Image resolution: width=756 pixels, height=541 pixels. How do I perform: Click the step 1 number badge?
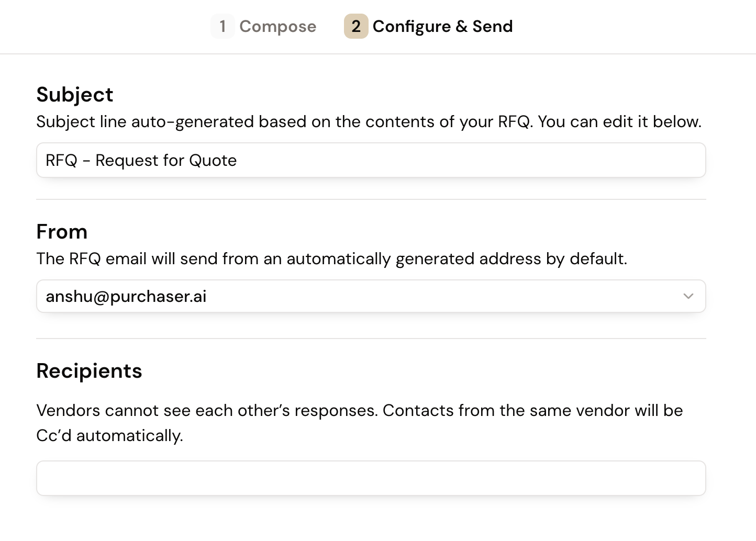coord(223,26)
